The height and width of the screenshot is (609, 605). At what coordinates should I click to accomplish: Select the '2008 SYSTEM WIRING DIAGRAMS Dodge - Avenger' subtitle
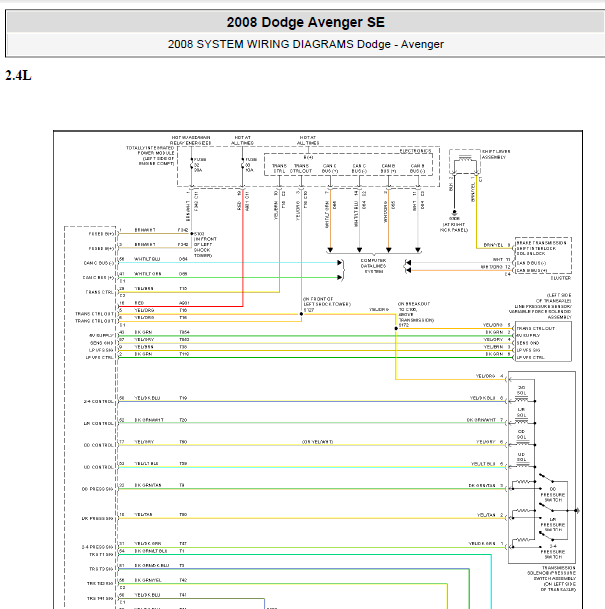(x=306, y=44)
